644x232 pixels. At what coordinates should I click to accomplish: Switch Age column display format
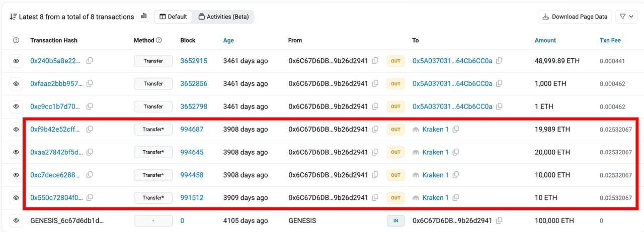[x=228, y=40]
